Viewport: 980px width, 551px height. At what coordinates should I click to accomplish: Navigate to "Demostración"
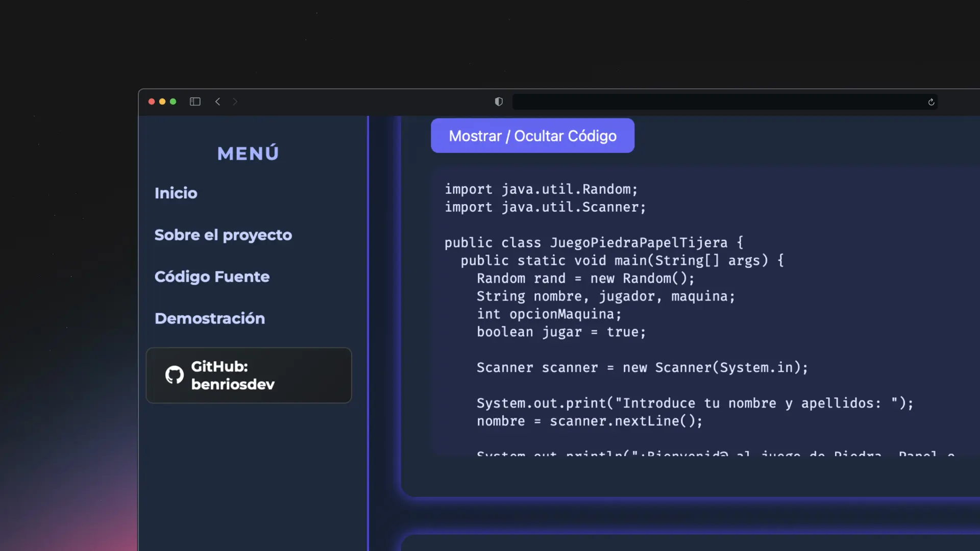tap(210, 318)
